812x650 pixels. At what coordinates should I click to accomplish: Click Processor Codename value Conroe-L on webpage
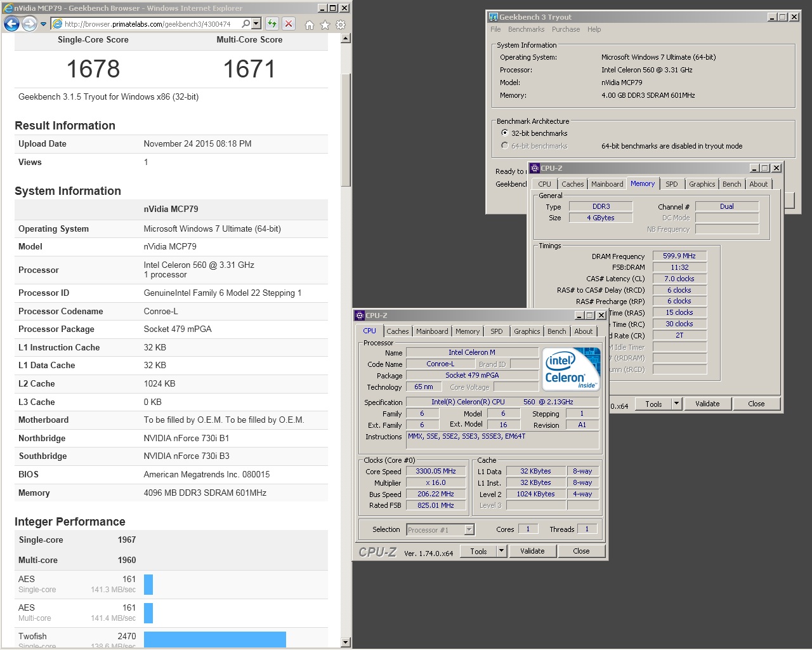pos(160,311)
